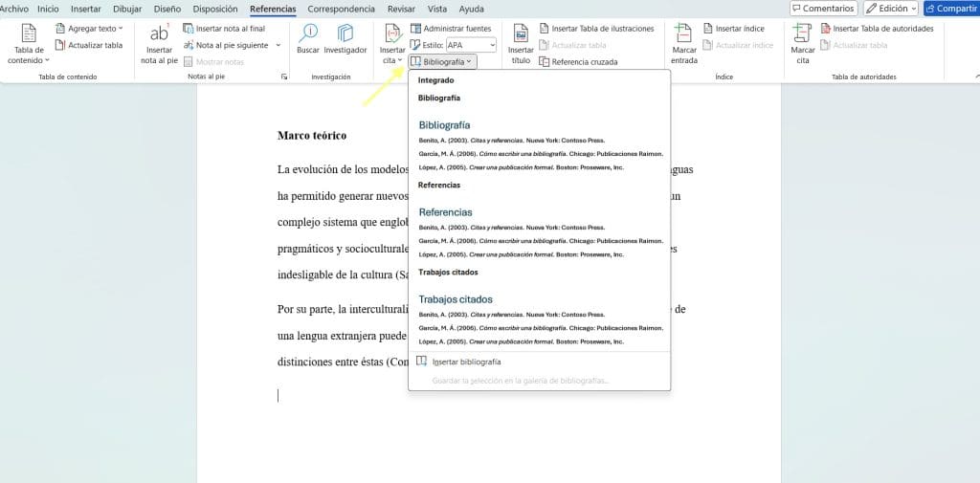Collapse the Bibliografía dropdown button
Viewport: 980px width, 483px height.
coord(443,62)
